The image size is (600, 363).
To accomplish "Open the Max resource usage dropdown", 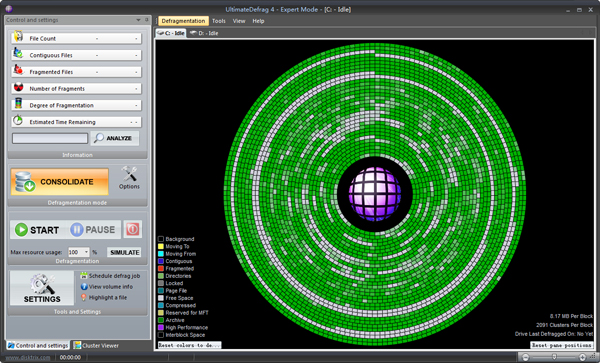I will pos(86,252).
